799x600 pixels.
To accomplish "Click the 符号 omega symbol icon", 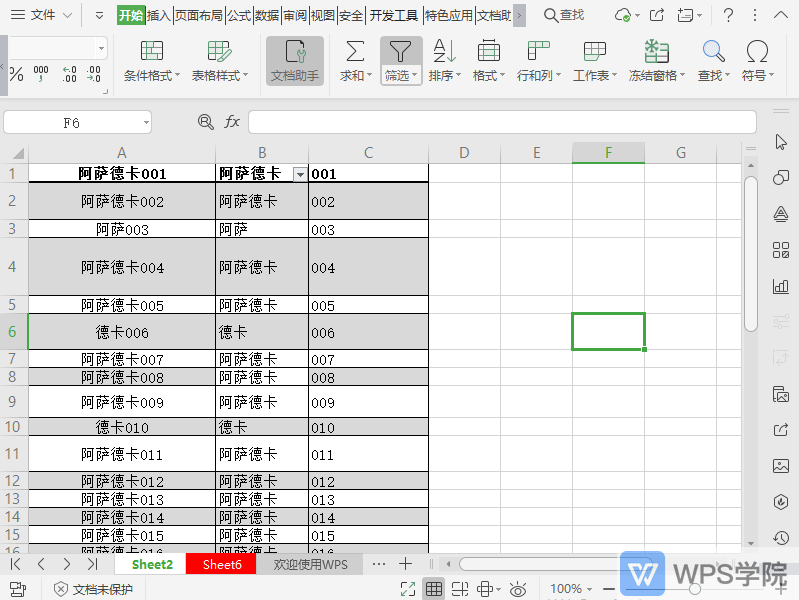I will tap(757, 52).
